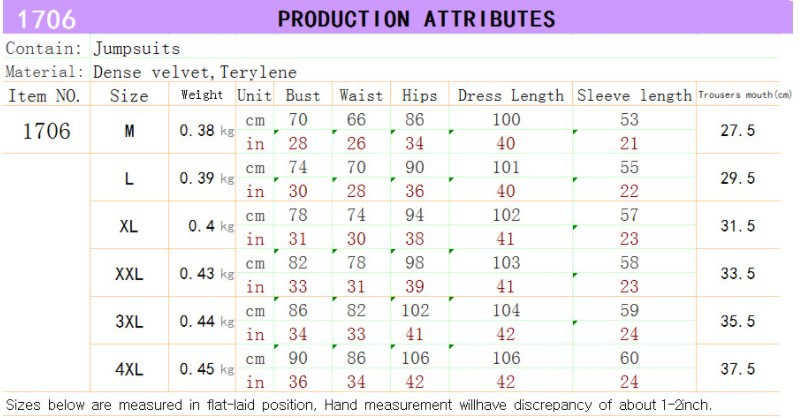Click 4XL row sleeve length 60
Viewport: 811px width, 418px height.
tap(629, 357)
